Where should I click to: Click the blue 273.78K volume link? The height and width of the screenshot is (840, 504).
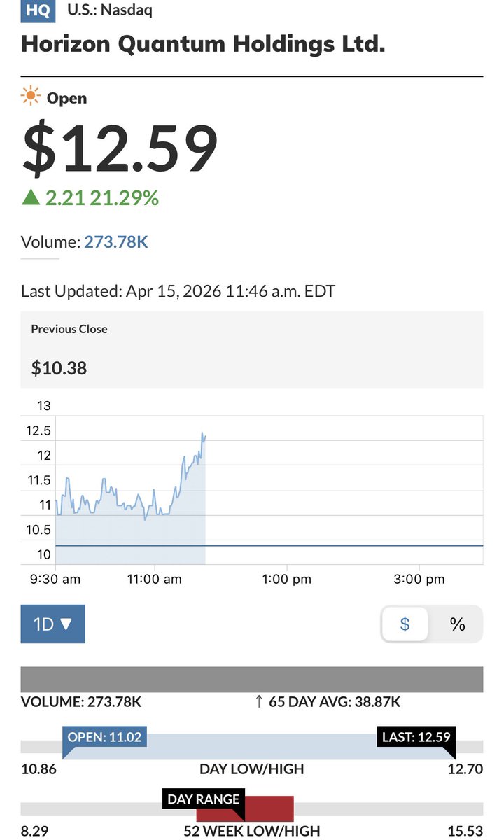click(x=116, y=242)
